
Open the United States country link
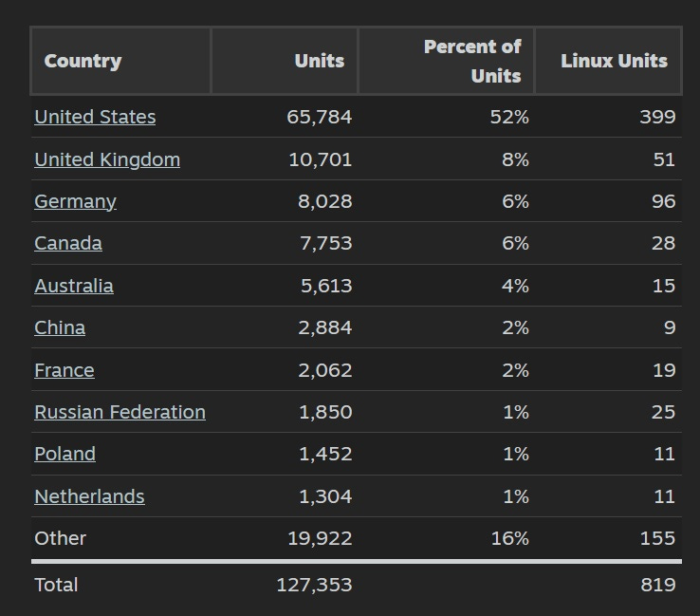[95, 117]
